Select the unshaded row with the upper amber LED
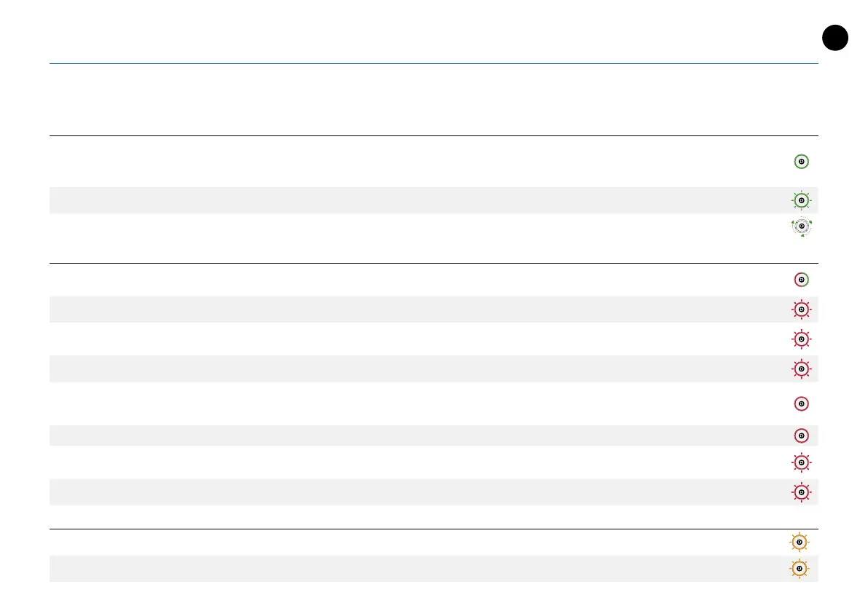The height and width of the screenshot is (611, 868). pos(433,543)
